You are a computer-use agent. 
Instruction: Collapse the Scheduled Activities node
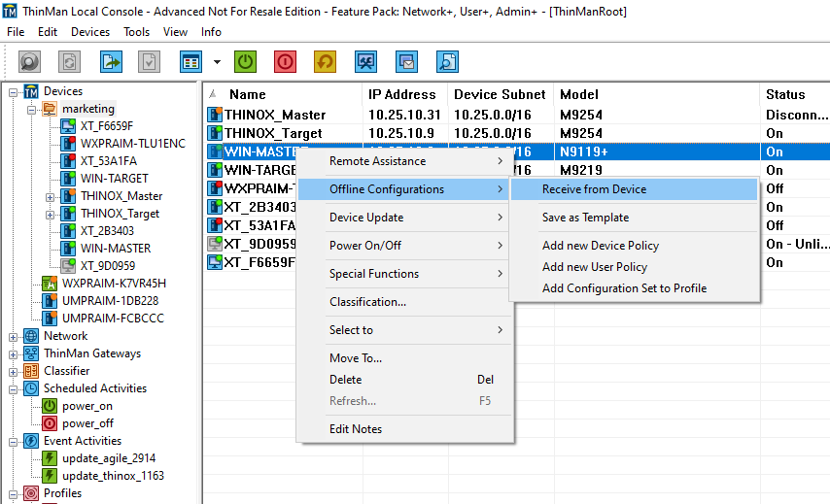(x=13, y=389)
